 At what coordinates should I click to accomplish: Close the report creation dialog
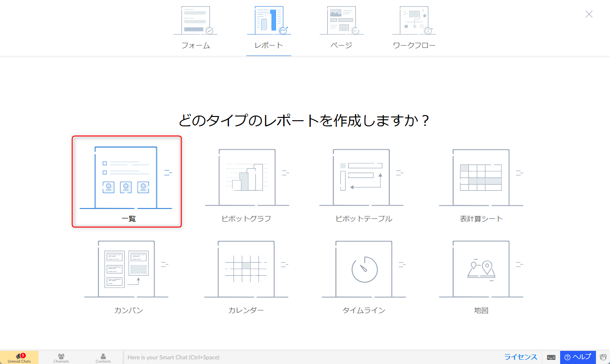tap(589, 14)
